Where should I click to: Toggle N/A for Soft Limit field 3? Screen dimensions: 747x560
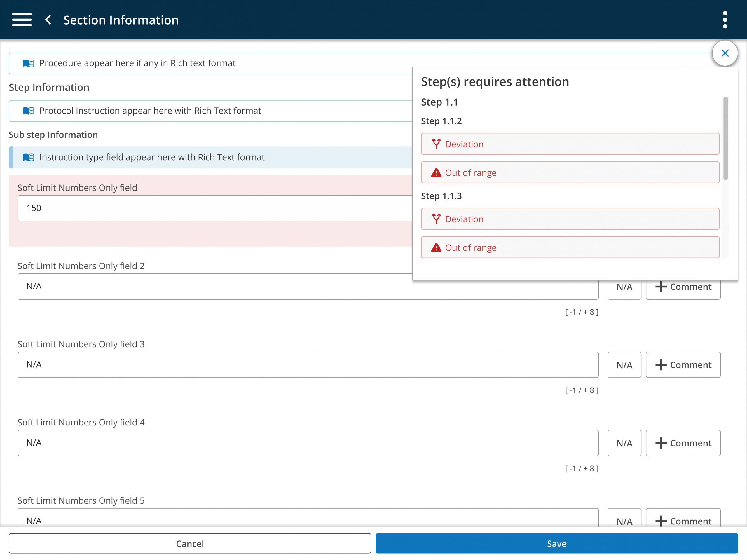pyautogui.click(x=624, y=365)
